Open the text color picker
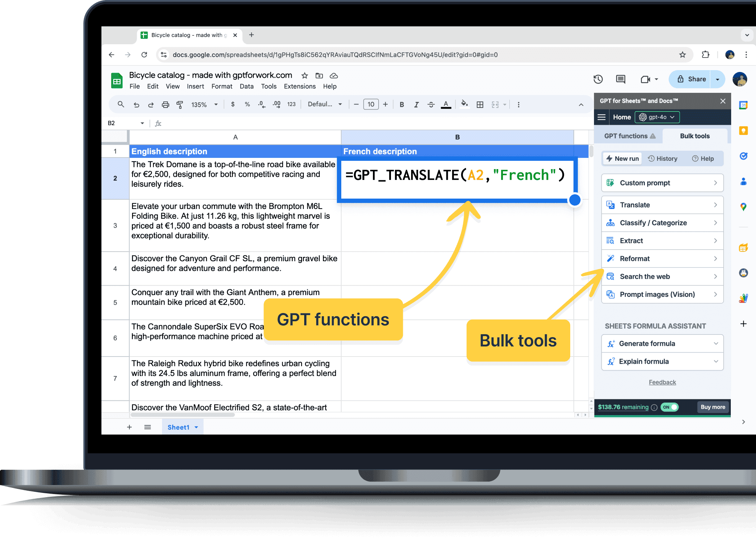Image resolution: width=756 pixels, height=540 pixels. 446,105
